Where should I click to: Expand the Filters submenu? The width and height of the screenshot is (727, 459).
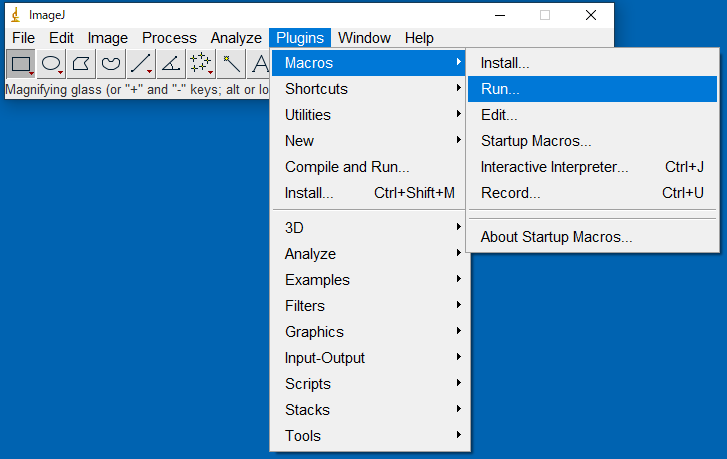click(370, 306)
